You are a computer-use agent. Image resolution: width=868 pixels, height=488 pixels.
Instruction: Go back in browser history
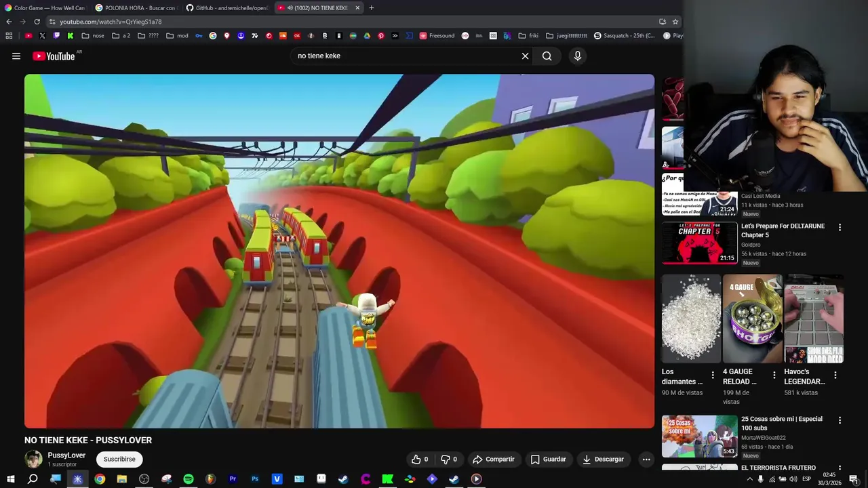pyautogui.click(x=9, y=22)
